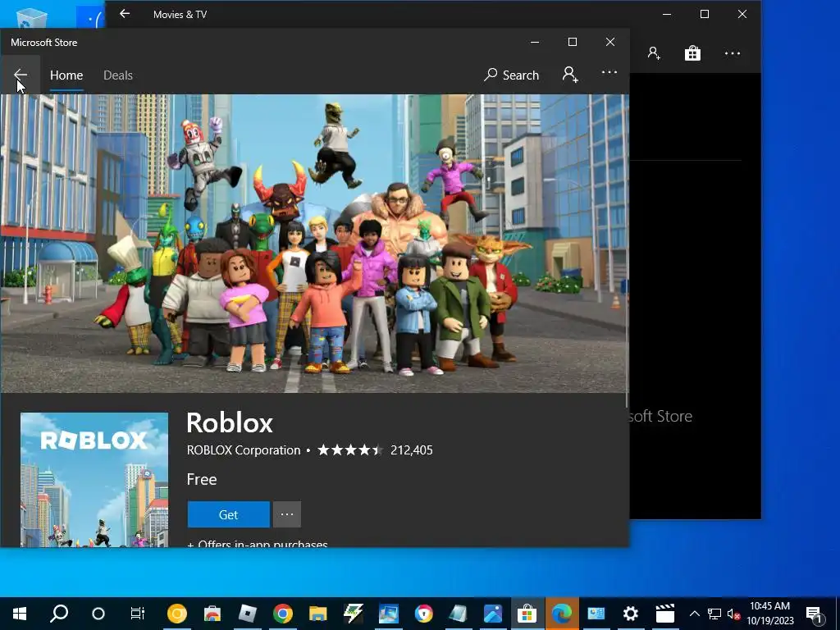The width and height of the screenshot is (840, 630).
Task: Open Settings gear on the taskbar
Action: click(x=631, y=614)
